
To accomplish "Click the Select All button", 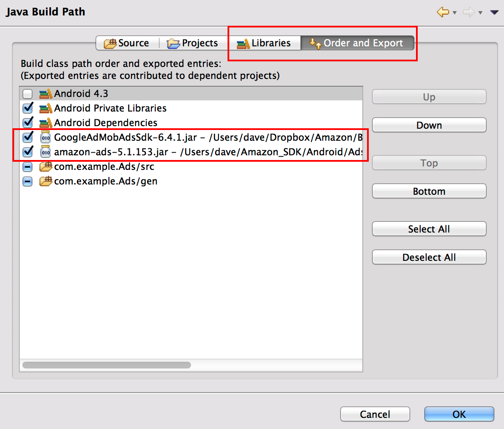I will click(x=429, y=229).
